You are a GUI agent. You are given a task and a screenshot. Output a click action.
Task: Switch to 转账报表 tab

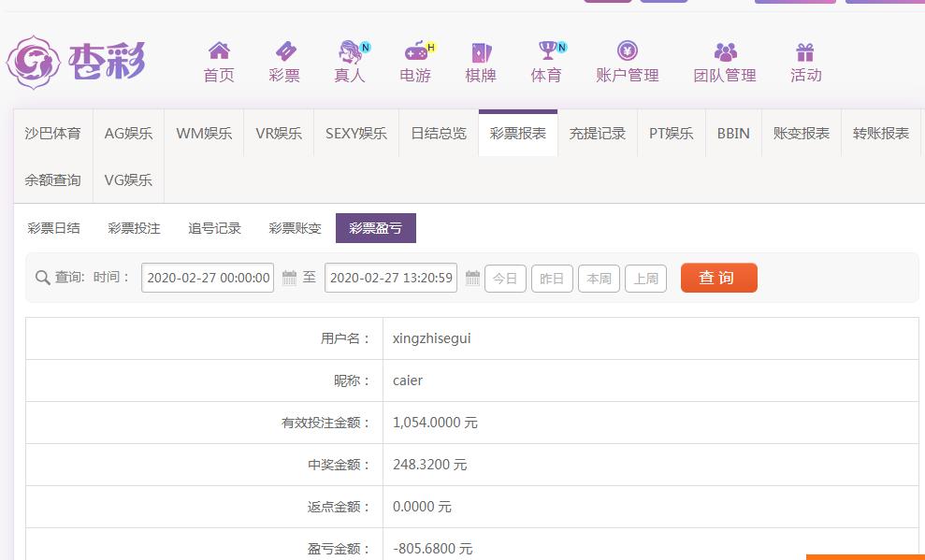pos(880,133)
